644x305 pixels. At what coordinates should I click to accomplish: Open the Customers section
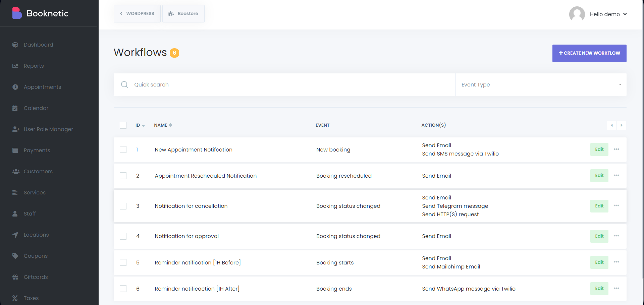38,172
